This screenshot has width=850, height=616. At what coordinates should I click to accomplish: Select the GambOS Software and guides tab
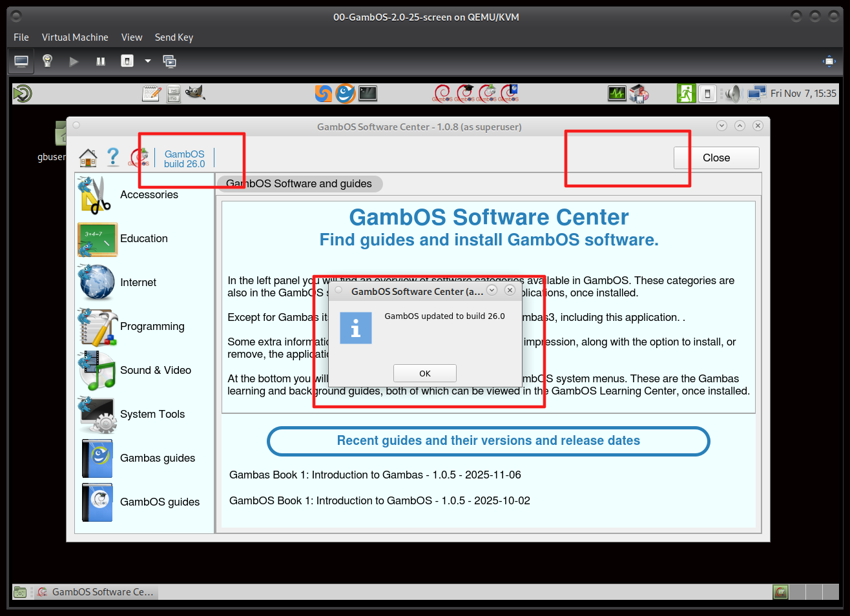point(299,184)
